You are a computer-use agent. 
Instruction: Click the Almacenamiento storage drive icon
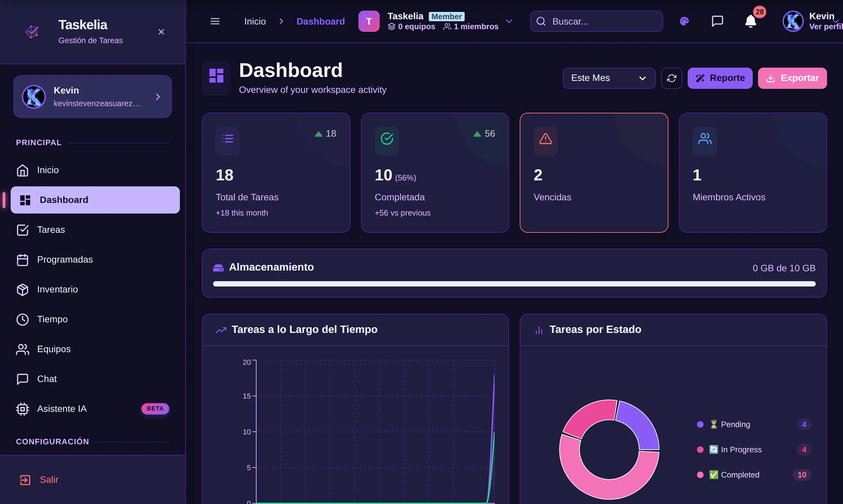tap(218, 268)
